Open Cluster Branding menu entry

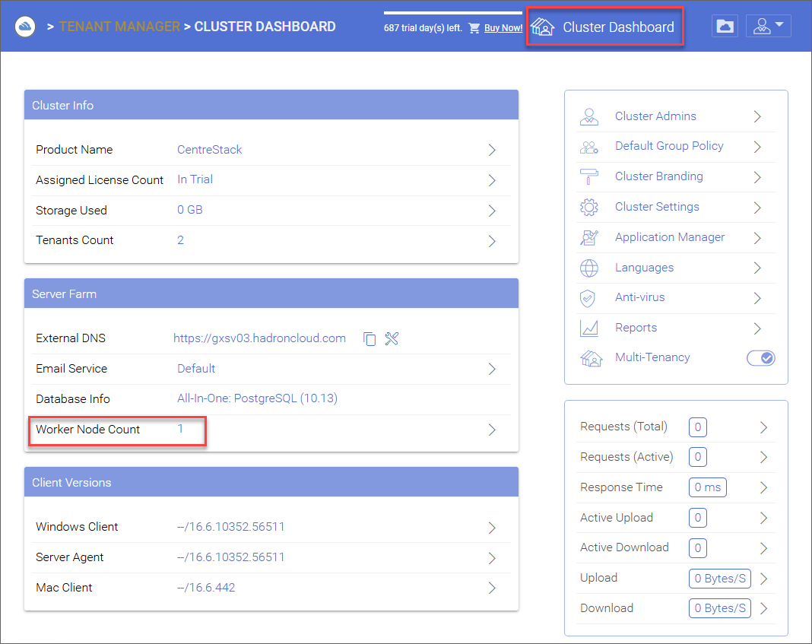click(658, 176)
